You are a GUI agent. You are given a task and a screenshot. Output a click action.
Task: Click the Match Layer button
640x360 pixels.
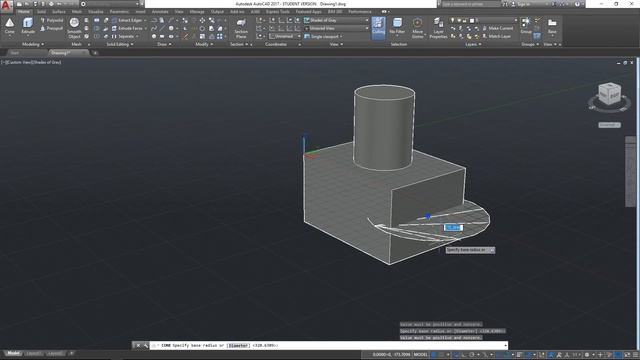pos(496,36)
